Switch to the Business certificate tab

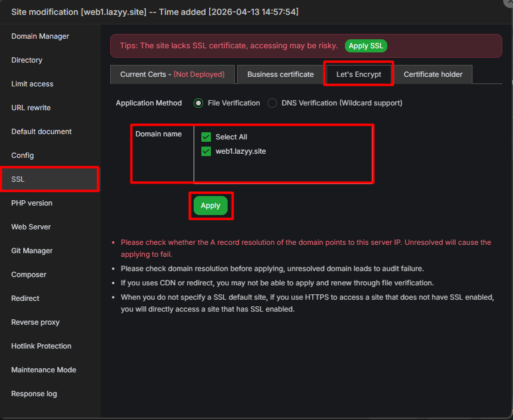coord(280,74)
